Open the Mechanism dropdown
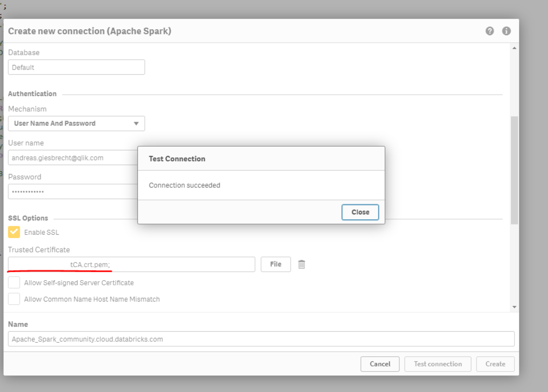 click(x=76, y=123)
